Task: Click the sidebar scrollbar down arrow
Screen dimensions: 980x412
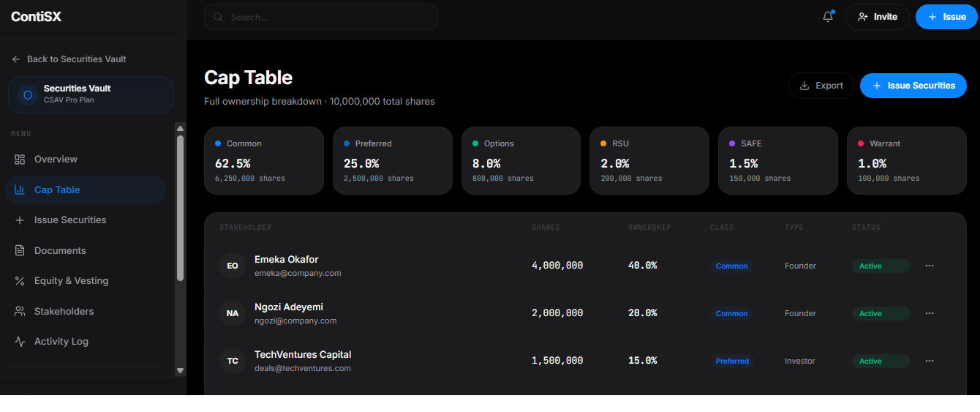Action: coord(181,371)
